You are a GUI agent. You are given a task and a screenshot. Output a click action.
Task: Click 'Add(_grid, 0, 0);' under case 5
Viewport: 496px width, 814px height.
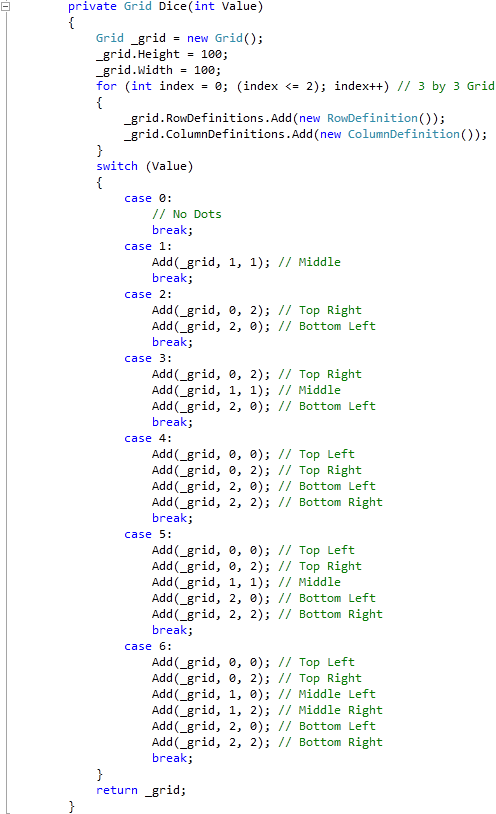click(211, 550)
